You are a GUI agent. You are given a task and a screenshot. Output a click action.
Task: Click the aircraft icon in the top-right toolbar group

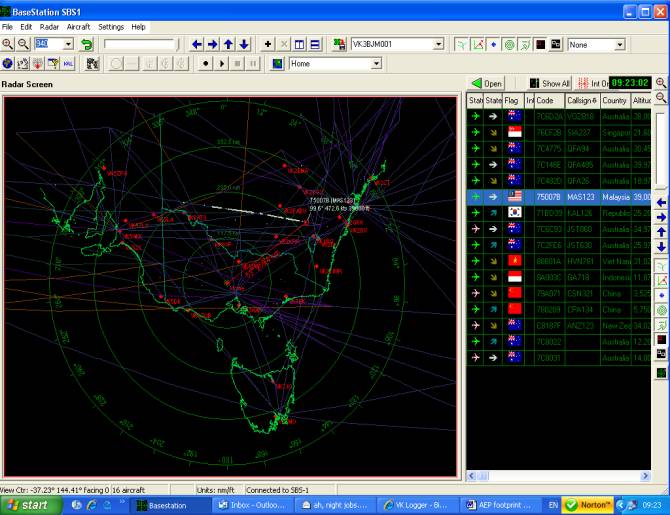[x=462, y=44]
